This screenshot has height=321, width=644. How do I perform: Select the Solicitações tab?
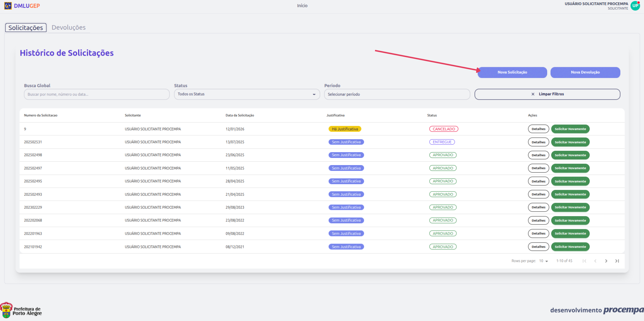(26, 28)
